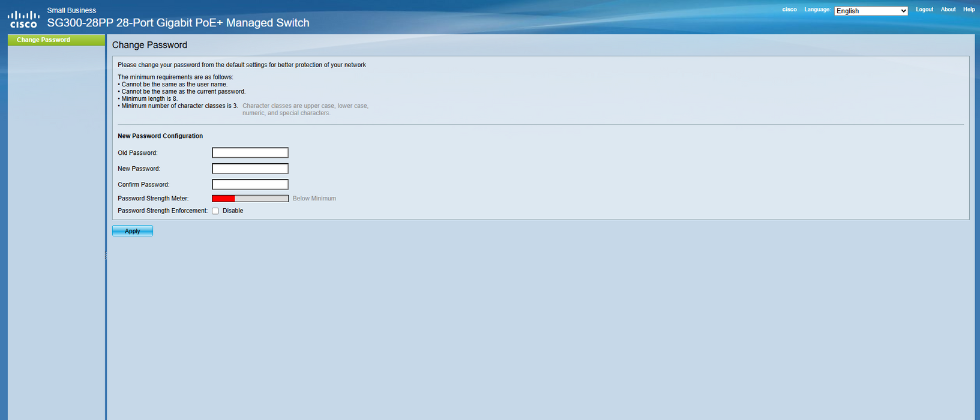Click the 'Language:' label in header
This screenshot has height=420, width=980.
[x=817, y=10]
